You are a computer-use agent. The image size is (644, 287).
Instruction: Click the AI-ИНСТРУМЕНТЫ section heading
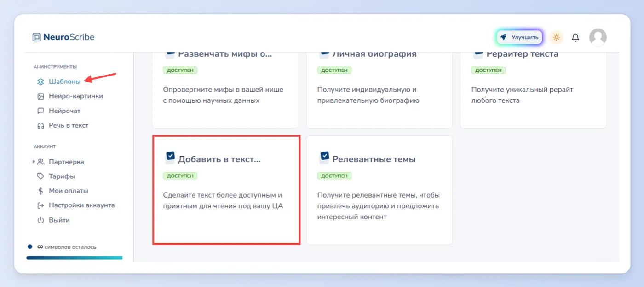click(x=55, y=67)
